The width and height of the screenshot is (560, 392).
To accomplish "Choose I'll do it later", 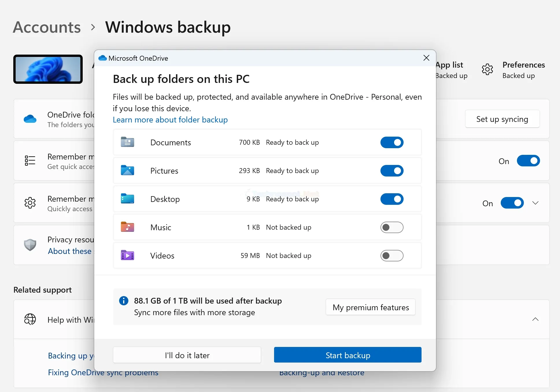I will pos(187,355).
